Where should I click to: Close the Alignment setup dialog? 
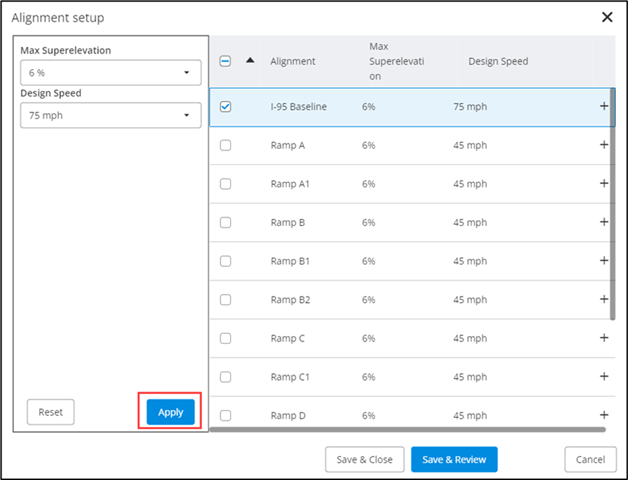pos(606,17)
